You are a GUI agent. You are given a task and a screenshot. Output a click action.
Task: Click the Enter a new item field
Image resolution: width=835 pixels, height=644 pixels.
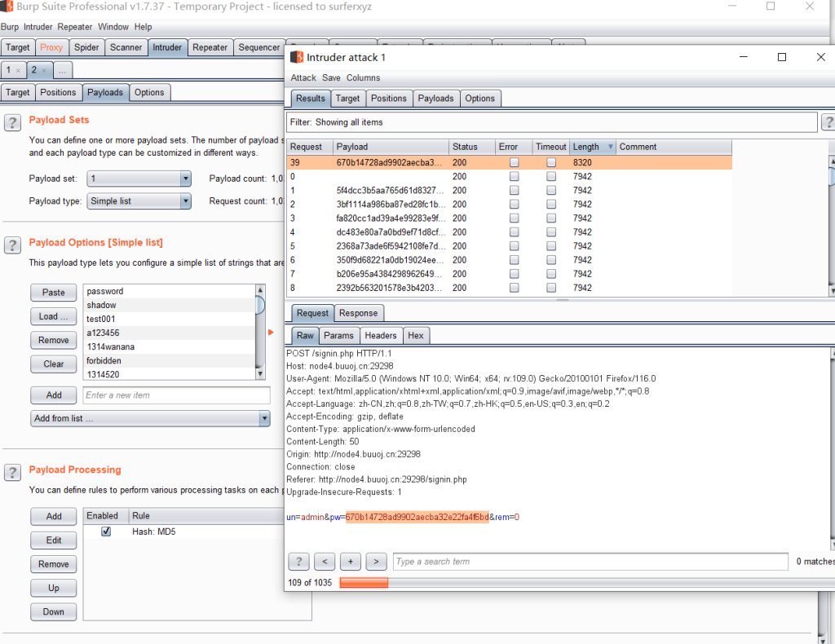[176, 395]
